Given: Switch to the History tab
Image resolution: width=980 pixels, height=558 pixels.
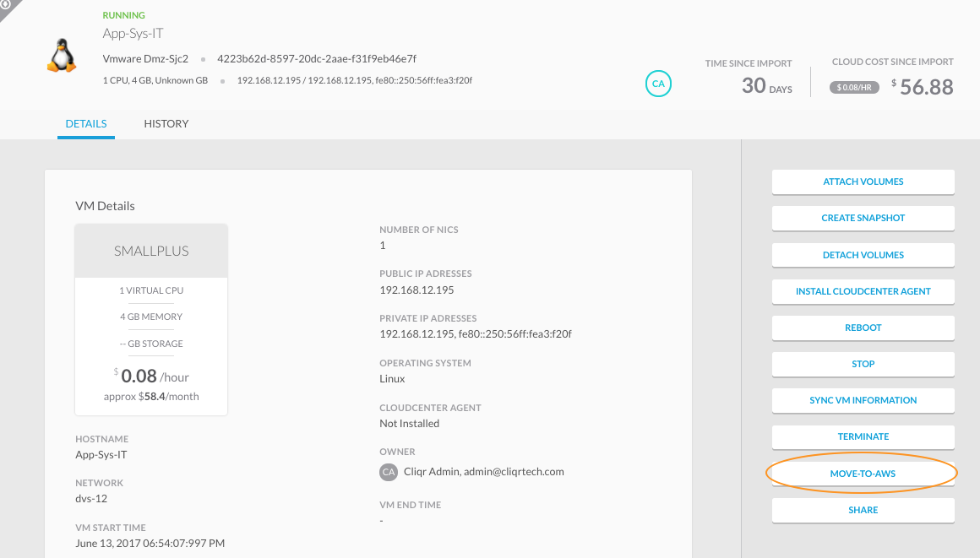Looking at the screenshot, I should (x=166, y=124).
